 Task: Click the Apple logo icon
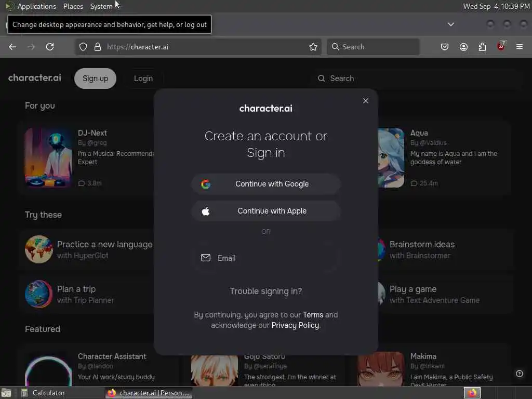point(206,211)
